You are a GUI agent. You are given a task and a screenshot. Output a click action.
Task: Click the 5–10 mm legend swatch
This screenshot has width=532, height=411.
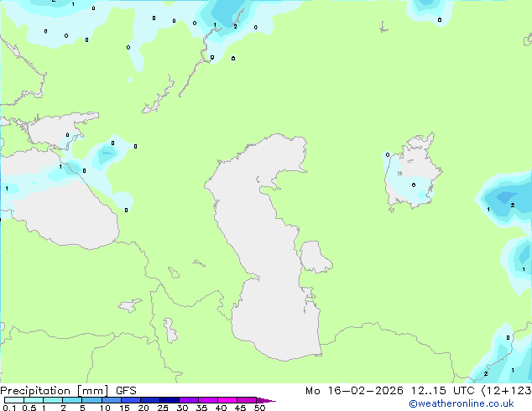click(x=91, y=400)
